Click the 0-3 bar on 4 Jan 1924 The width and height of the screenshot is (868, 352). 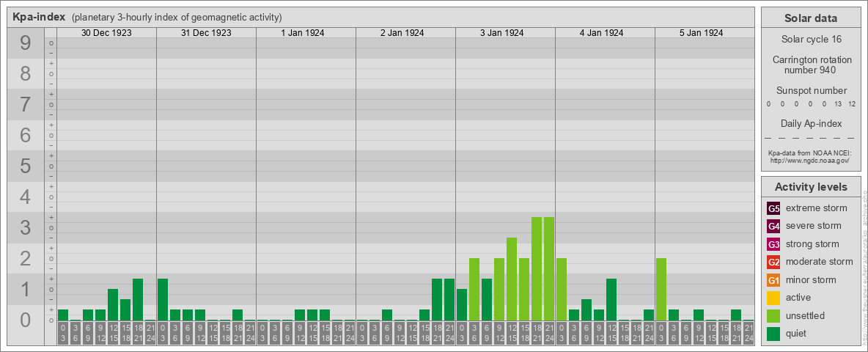coord(562,290)
